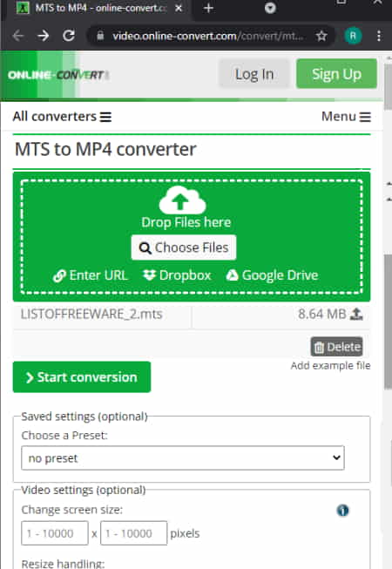This screenshot has height=569, width=392.
Task: Click the Enter URL link
Action: click(91, 275)
